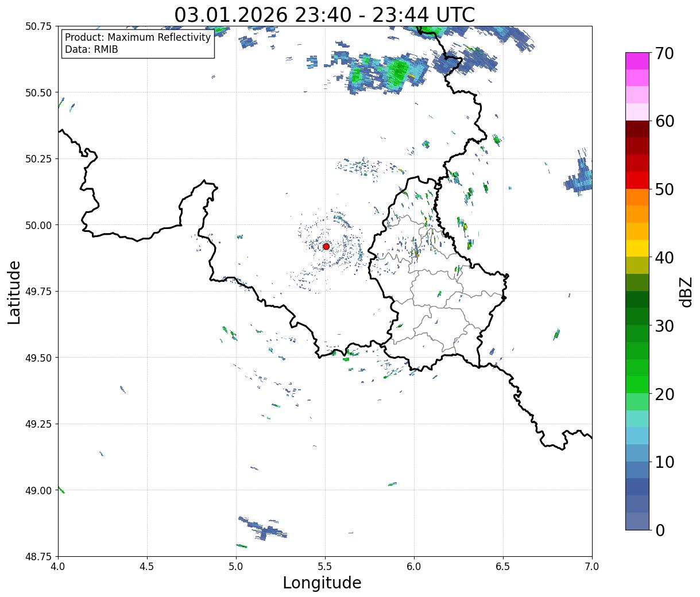Select the bottom-most grey-blue colorbar swatch
The width and height of the screenshot is (700, 597).
637,521
